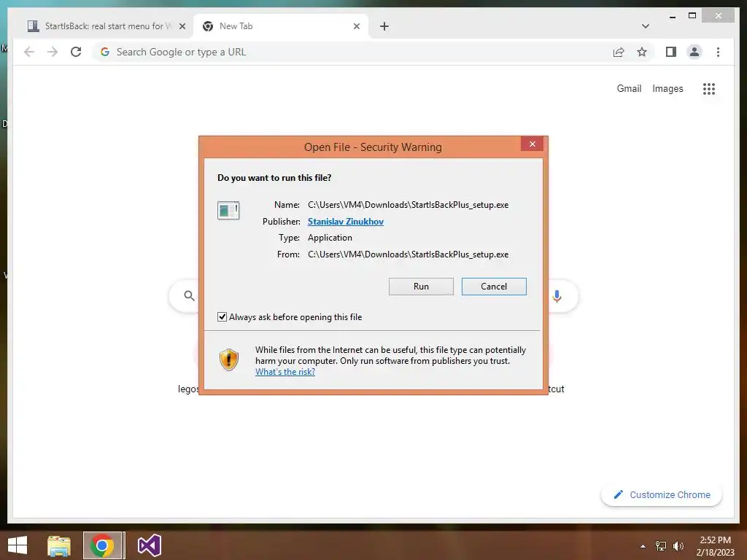Open the network tray icon

point(661,546)
